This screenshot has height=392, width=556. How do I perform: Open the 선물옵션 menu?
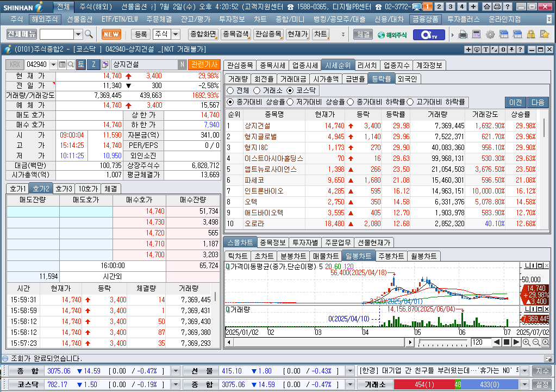(x=80, y=19)
